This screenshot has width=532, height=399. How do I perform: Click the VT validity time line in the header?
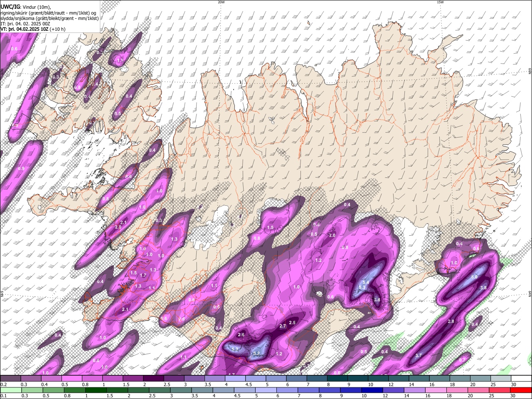[x=33, y=29]
